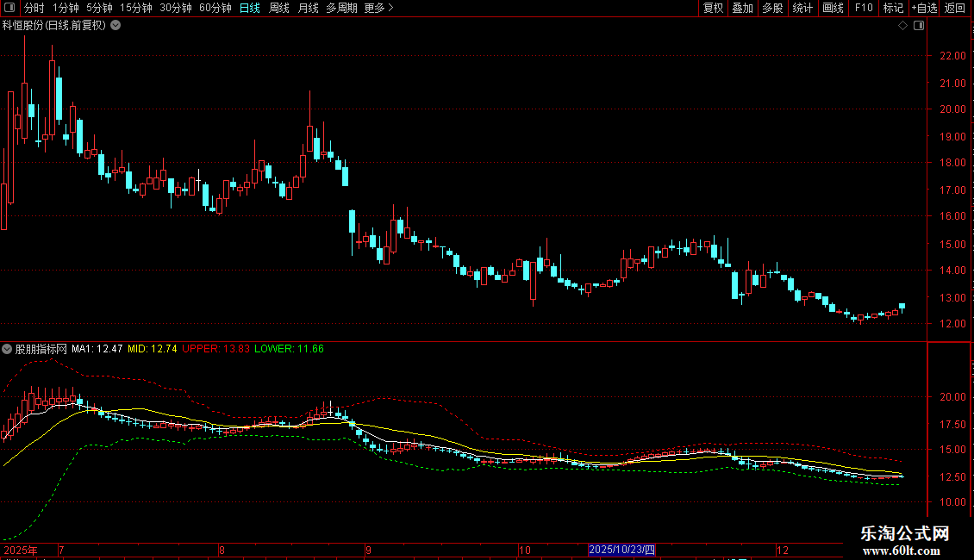974x560 pixels.
Task: Open F10 company information
Action: [864, 8]
